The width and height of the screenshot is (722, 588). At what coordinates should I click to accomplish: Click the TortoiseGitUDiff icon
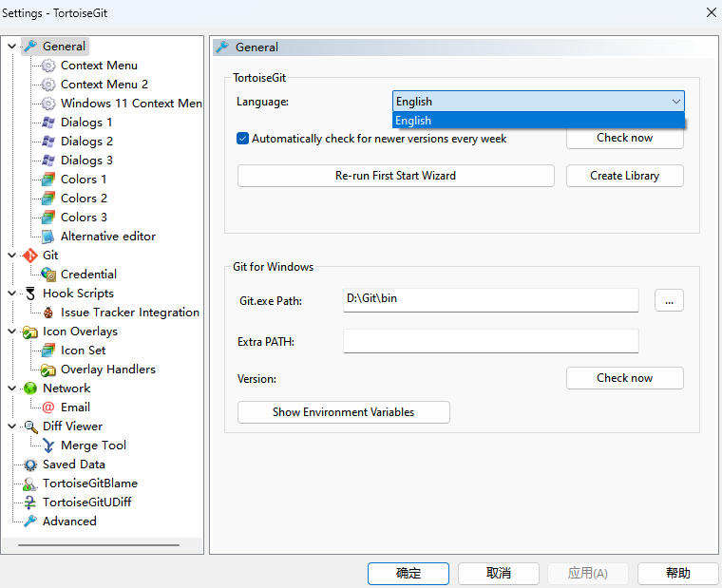tap(30, 503)
